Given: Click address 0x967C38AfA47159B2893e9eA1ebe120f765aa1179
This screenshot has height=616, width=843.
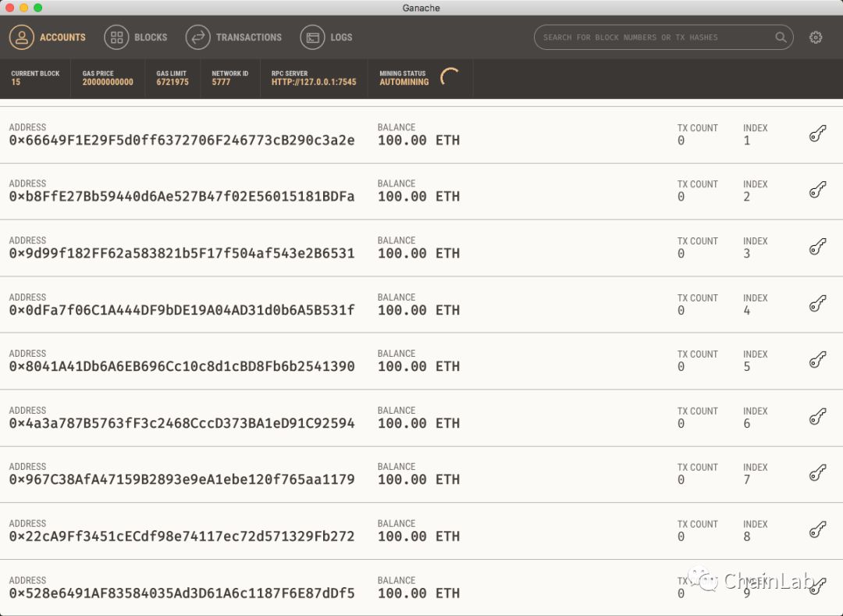Looking at the screenshot, I should tap(182, 479).
